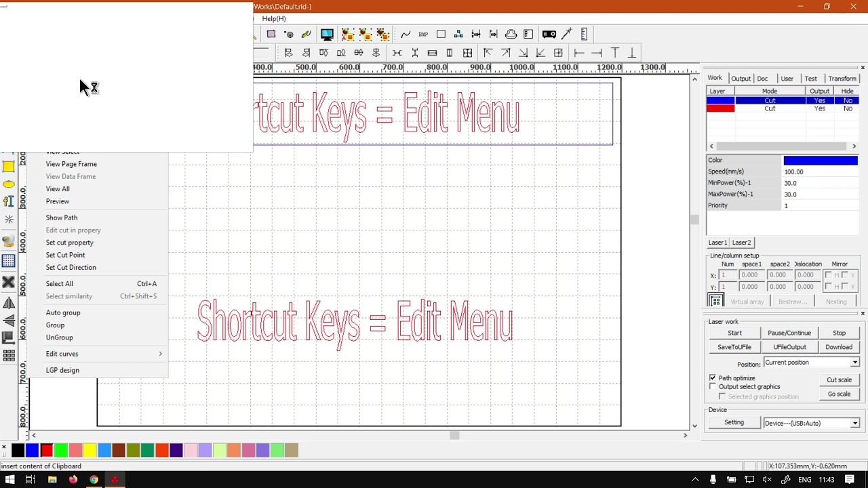This screenshot has height=488, width=868.
Task: Click the Go scale button
Action: click(839, 394)
